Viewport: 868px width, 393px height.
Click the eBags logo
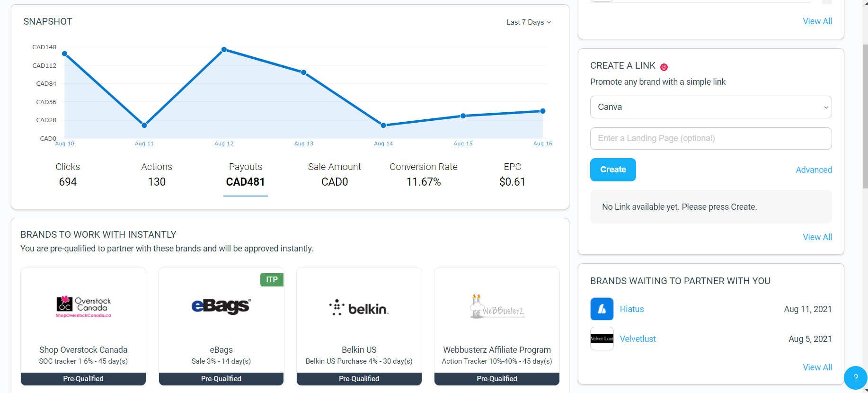[x=221, y=306]
